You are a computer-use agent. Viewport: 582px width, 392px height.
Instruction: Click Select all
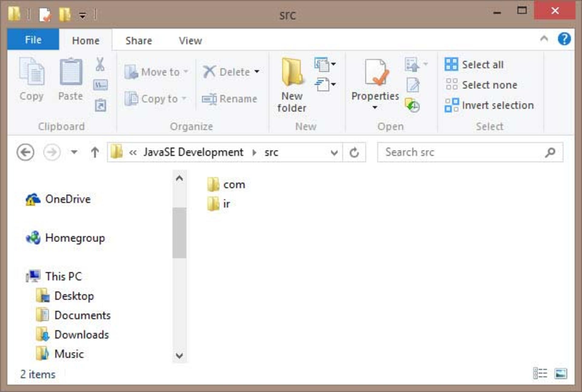(x=474, y=64)
